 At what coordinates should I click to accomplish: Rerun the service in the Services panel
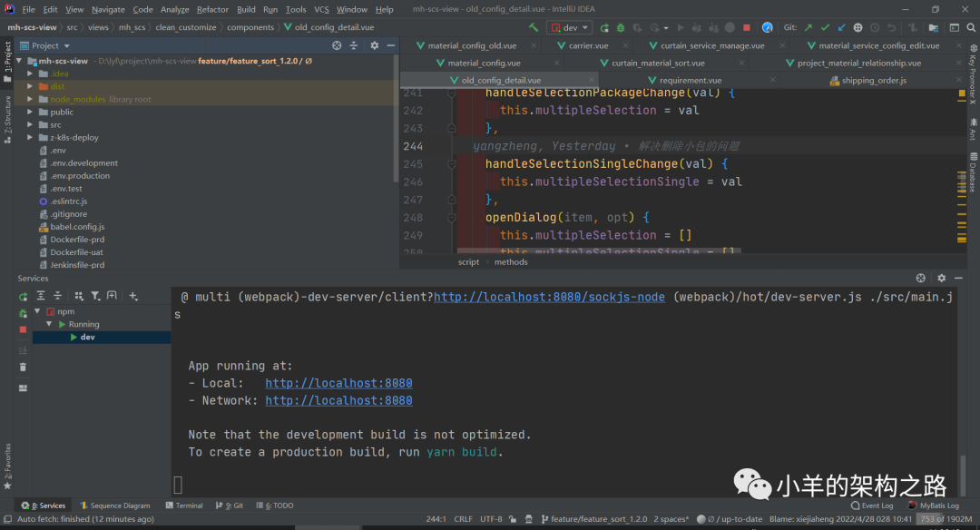tap(23, 297)
